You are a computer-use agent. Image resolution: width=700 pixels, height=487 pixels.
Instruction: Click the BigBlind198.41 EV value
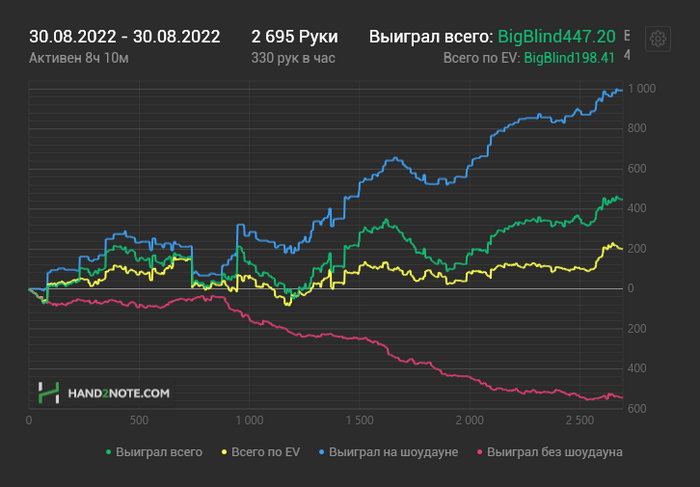(x=569, y=58)
